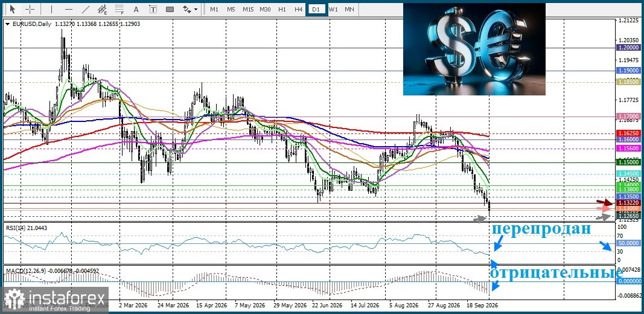
Task: Click the 1.14500 price level label
Action: [629, 175]
